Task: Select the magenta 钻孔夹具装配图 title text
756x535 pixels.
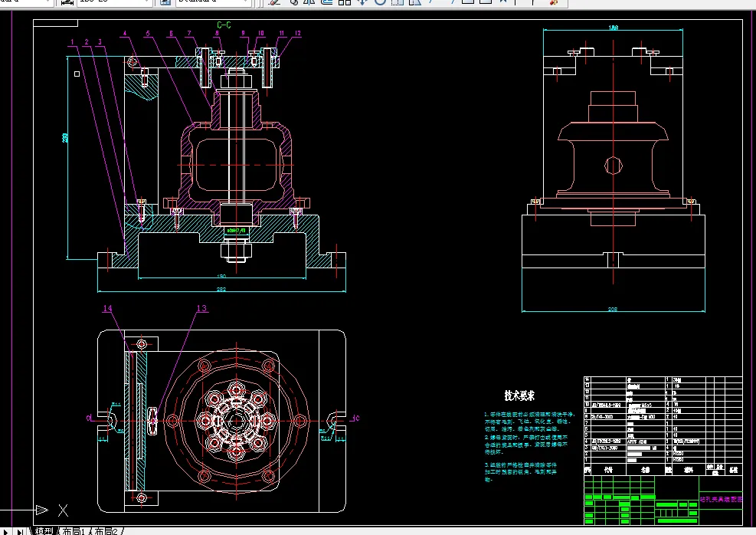Action: tap(721, 500)
